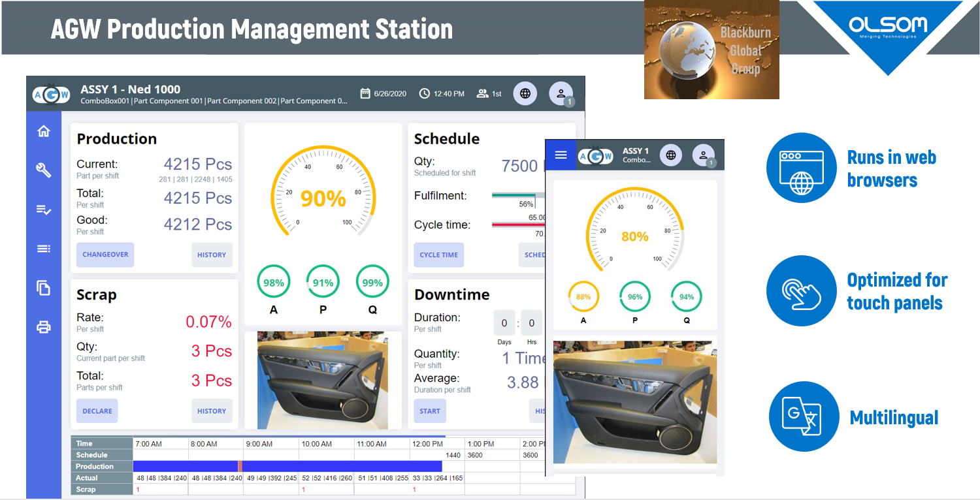The height and width of the screenshot is (500, 980).
Task: Open the list lines icon in sidebar
Action: click(x=44, y=249)
